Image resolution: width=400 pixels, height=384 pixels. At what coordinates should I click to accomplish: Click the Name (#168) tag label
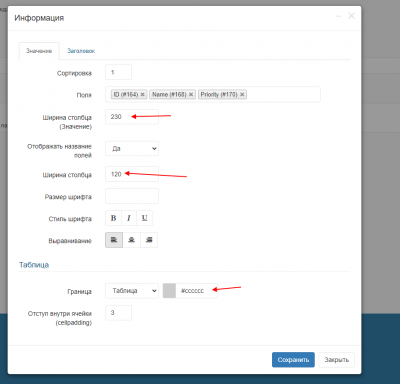point(169,95)
